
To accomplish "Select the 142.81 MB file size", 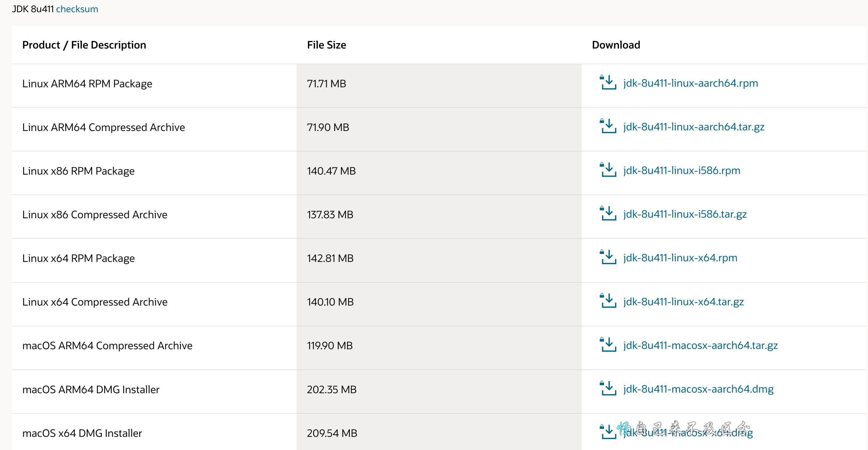I will click(330, 258).
